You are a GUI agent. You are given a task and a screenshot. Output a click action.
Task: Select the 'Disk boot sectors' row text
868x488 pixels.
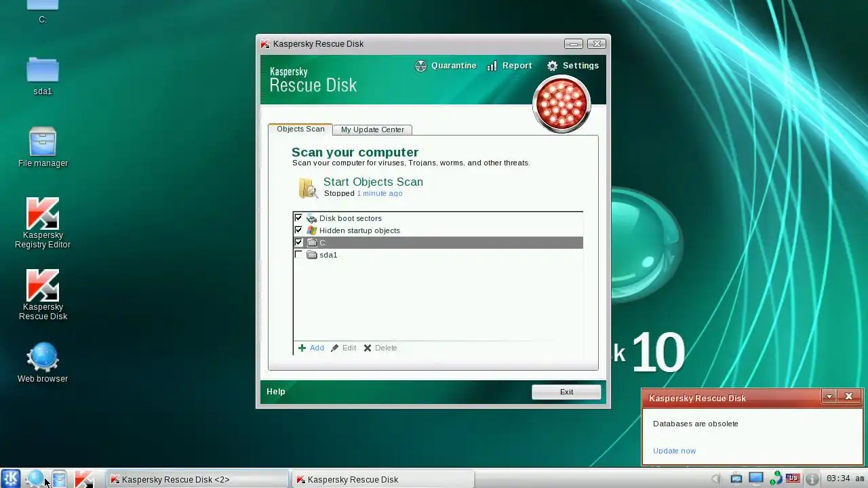click(x=351, y=218)
